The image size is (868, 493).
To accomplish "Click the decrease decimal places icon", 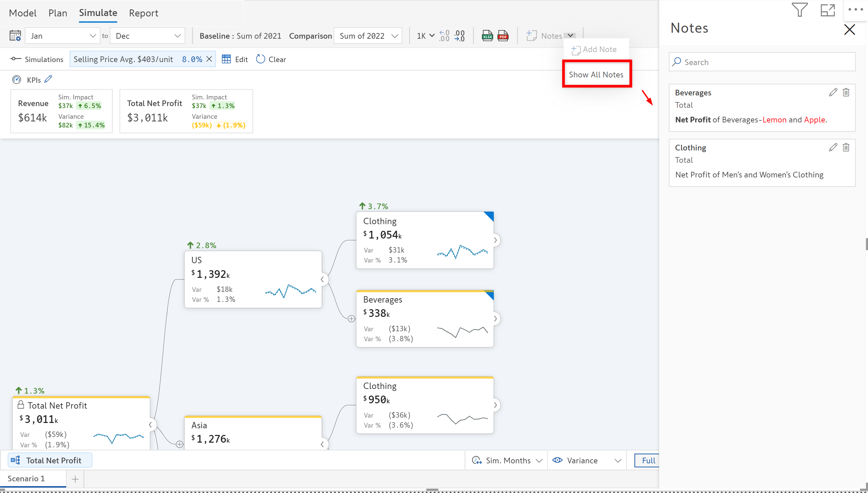I will tap(459, 36).
